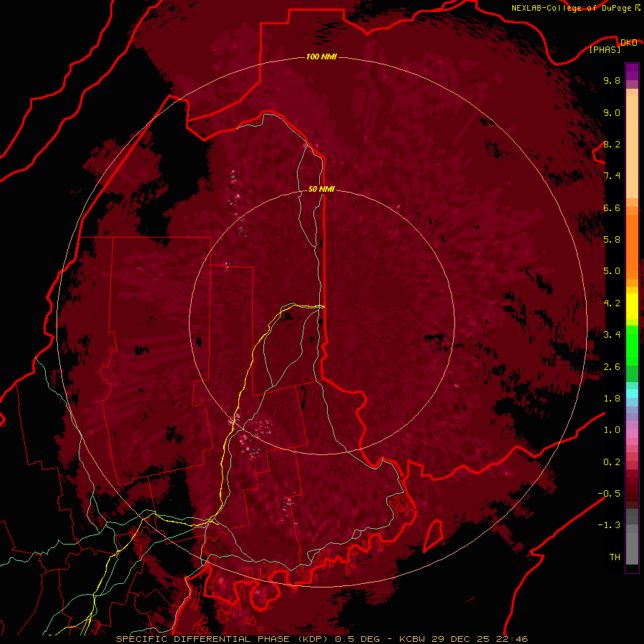Click the 0.2 legend value
Image resolution: width=644 pixels, height=644 pixels.
[x=612, y=462]
